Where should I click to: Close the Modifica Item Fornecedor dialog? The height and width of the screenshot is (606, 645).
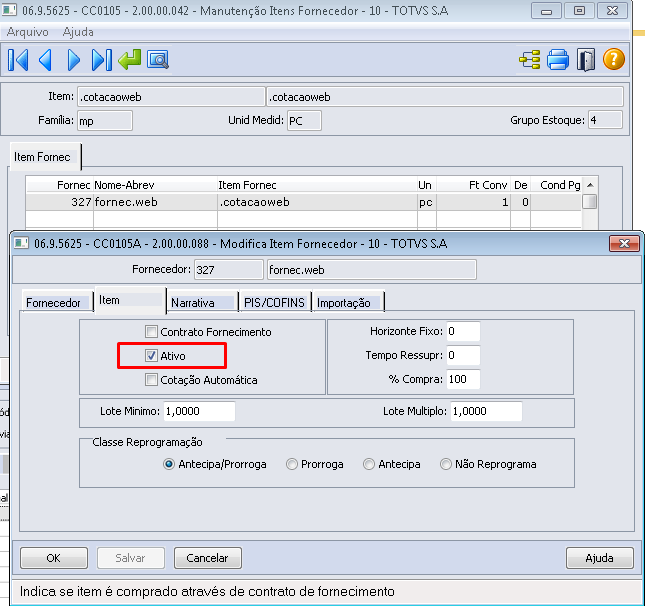(624, 244)
